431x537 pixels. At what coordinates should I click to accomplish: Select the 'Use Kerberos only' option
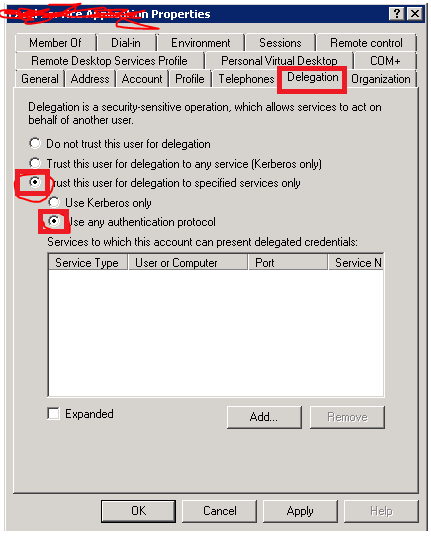click(54, 202)
